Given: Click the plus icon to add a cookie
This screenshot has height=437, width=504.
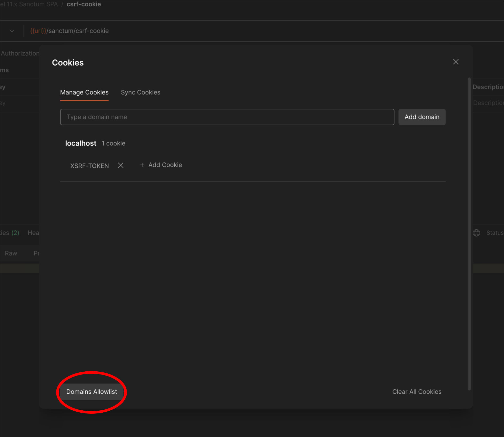Looking at the screenshot, I should [142, 165].
